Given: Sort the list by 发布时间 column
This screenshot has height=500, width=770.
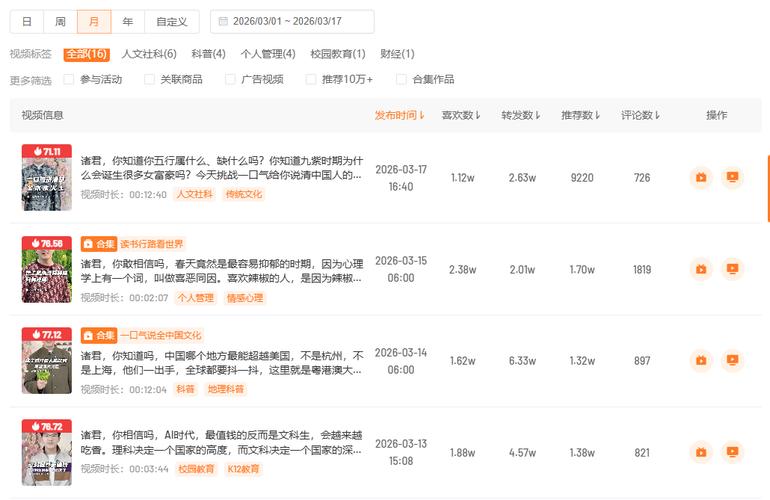Looking at the screenshot, I should coord(400,115).
